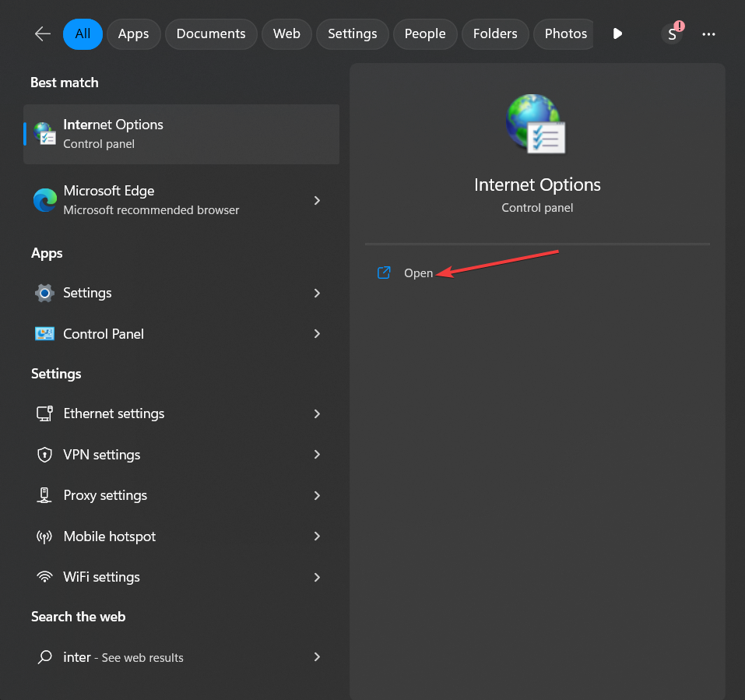This screenshot has width=745, height=700.
Task: Click the WiFi signal icon
Action: [x=44, y=577]
